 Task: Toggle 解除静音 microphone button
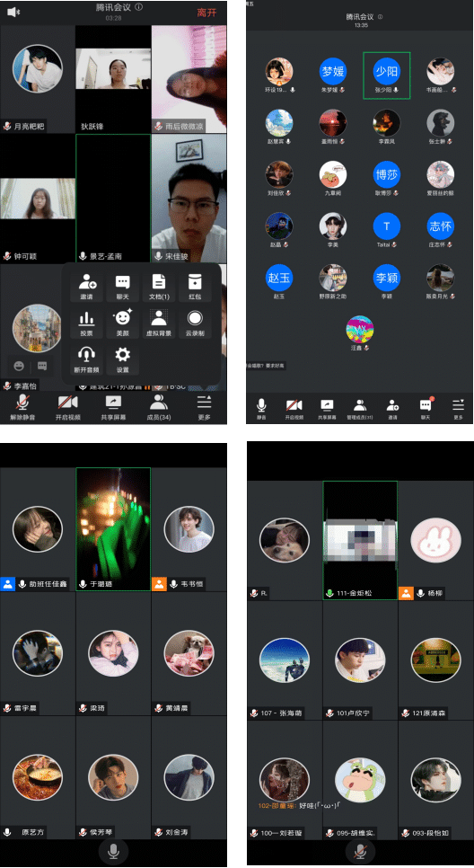pos(22,408)
